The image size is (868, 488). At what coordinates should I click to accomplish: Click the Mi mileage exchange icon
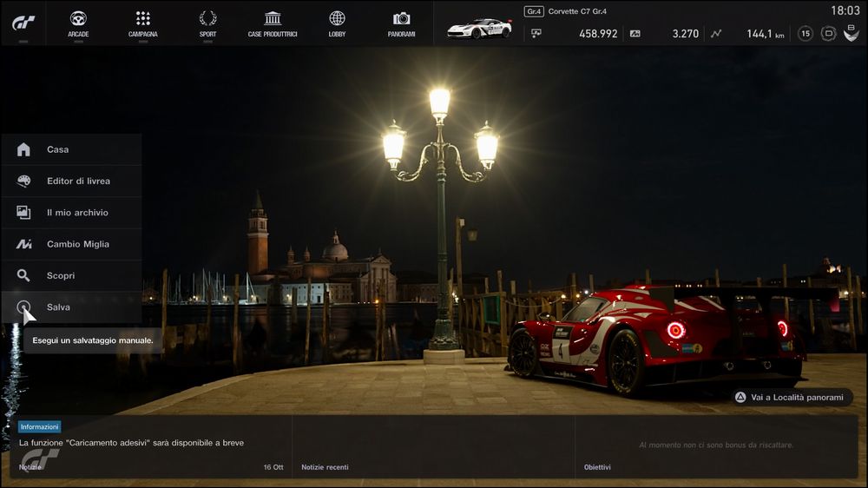click(23, 244)
